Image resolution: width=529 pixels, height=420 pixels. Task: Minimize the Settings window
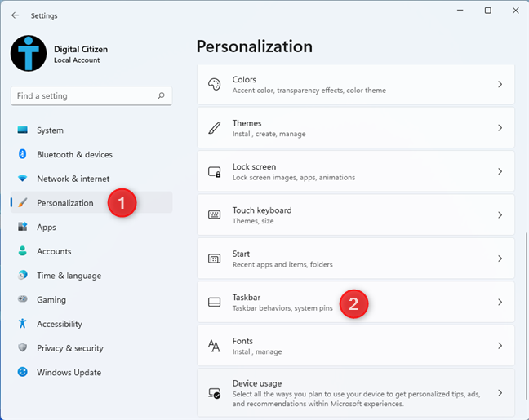pyautogui.click(x=460, y=11)
